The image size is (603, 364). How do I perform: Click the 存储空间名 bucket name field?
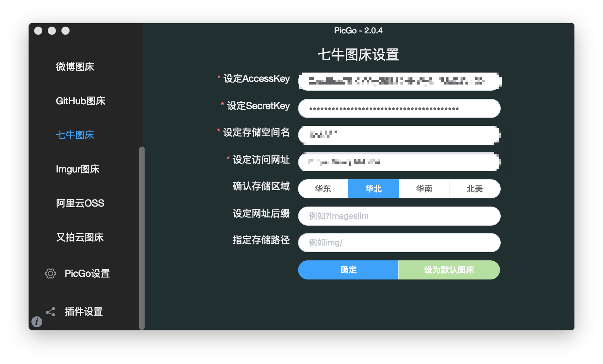point(399,135)
